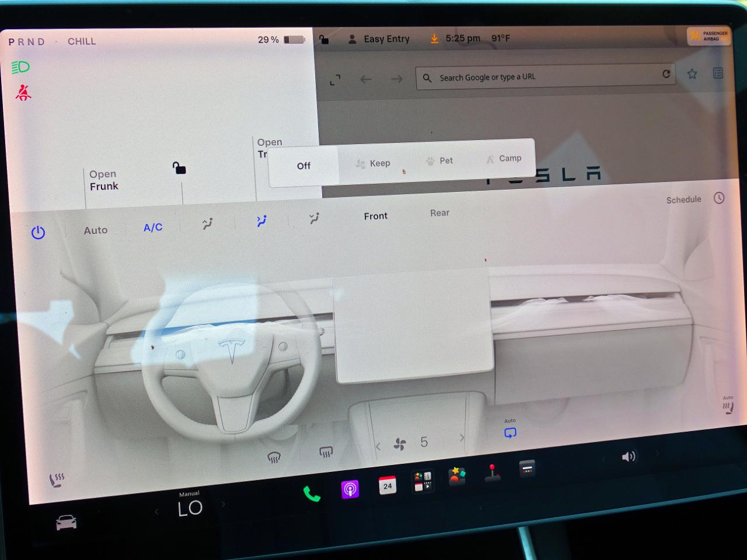Image resolution: width=747 pixels, height=560 pixels.
Task: Tap the software download arrow icon
Action: (434, 38)
